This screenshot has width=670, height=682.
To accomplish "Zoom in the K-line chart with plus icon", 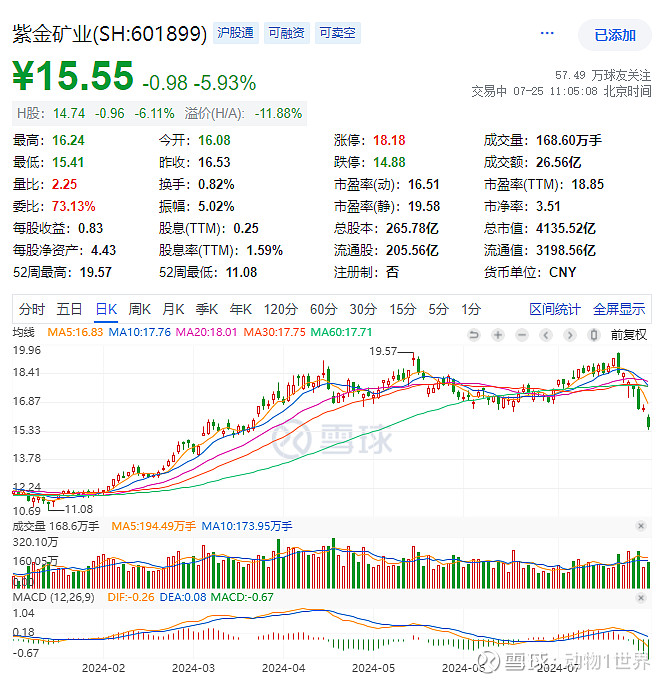I will 498,335.
